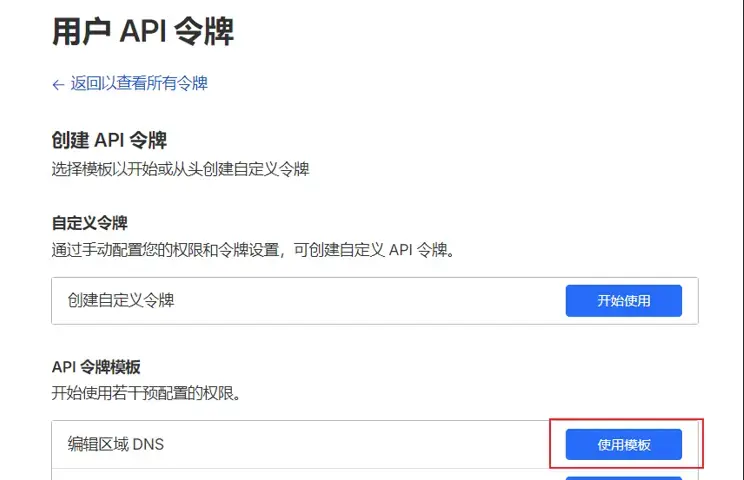Click the partially visible button below 使用模板

coord(624,478)
